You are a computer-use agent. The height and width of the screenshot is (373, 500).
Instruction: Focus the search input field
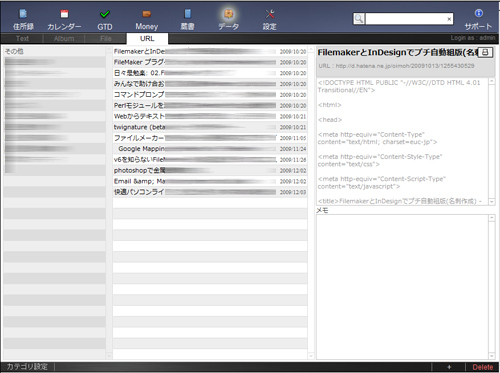406,19
